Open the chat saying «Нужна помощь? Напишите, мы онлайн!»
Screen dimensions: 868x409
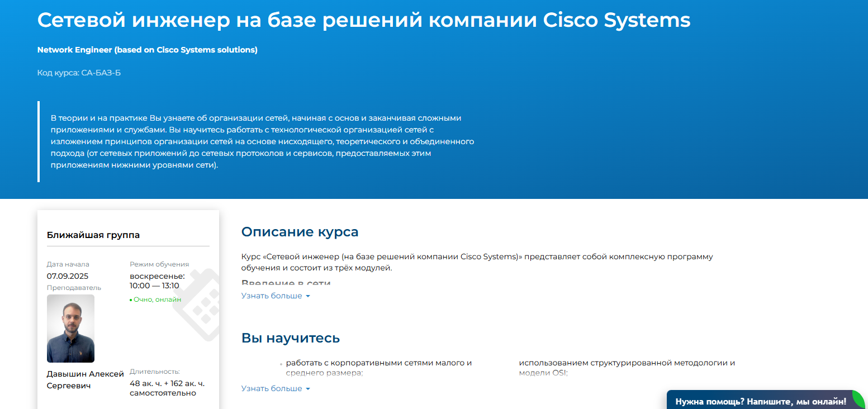click(760, 400)
